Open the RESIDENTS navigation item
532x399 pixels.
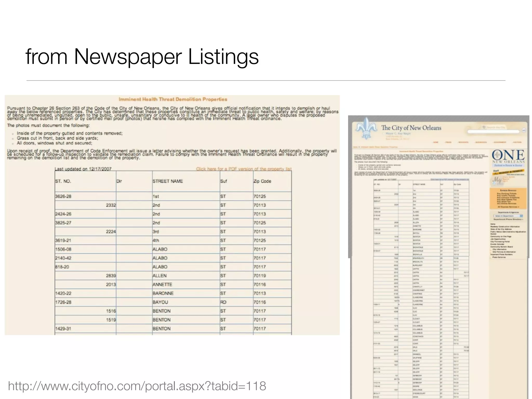[463, 142]
